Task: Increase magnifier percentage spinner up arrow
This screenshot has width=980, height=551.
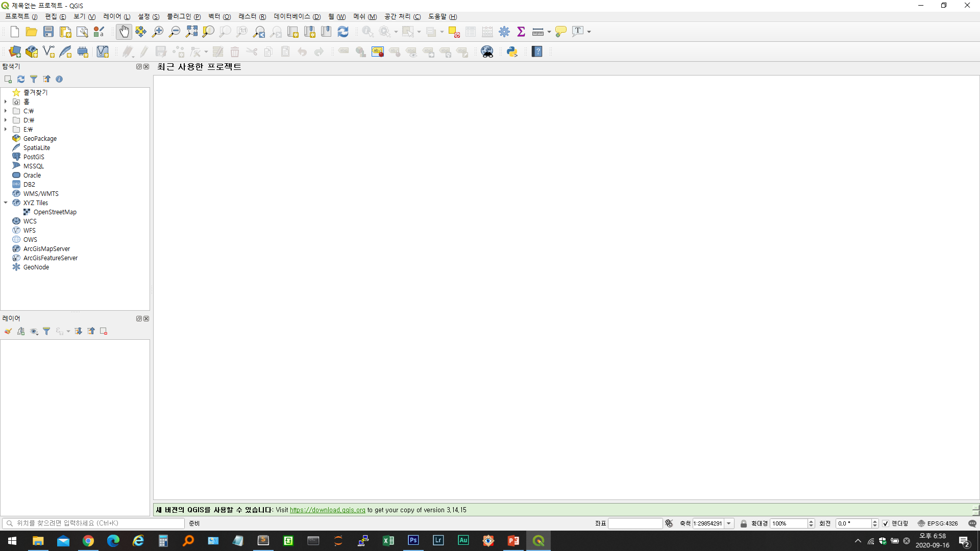Action: tap(811, 521)
